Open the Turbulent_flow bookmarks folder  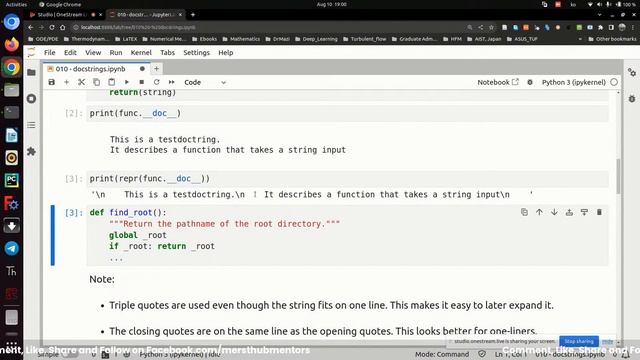365,39
